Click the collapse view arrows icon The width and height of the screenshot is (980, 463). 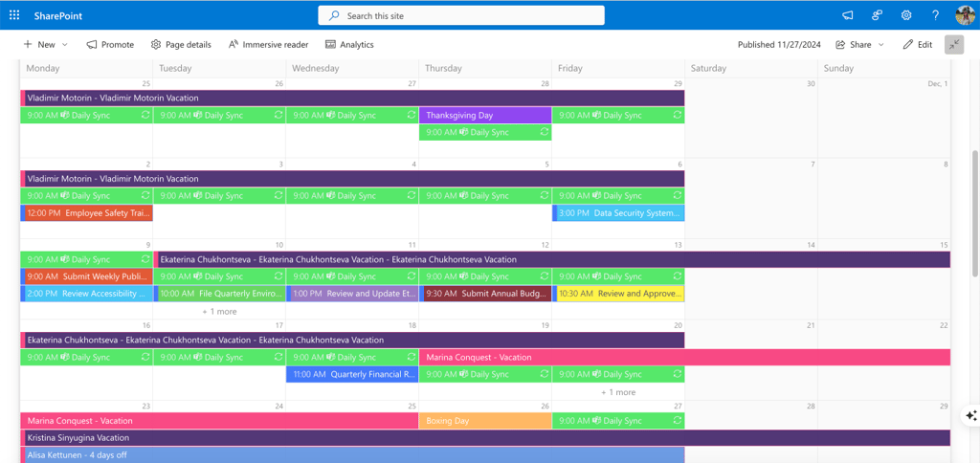pos(954,44)
